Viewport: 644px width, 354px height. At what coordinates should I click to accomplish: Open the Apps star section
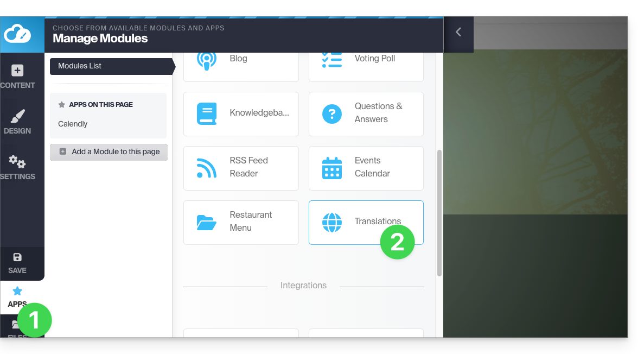tap(17, 297)
